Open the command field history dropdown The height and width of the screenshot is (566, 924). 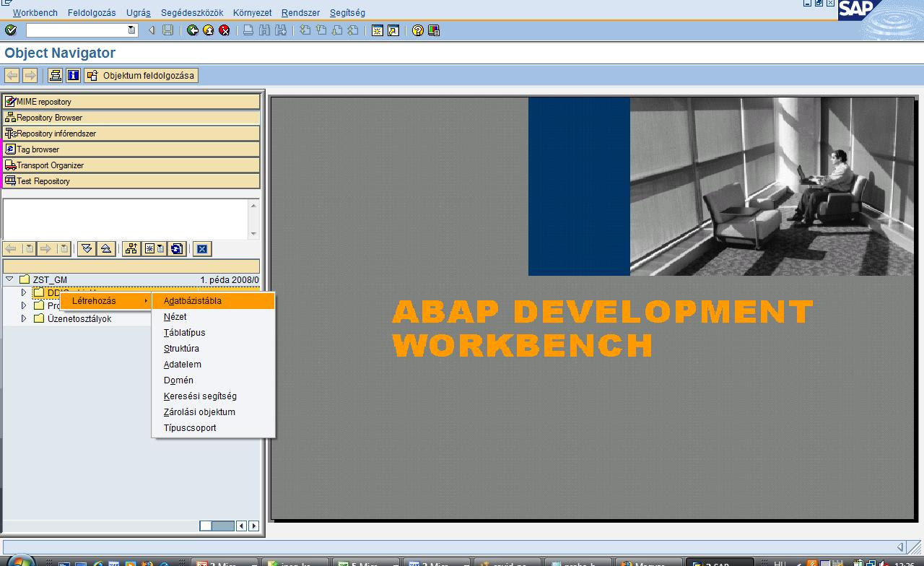(131, 30)
